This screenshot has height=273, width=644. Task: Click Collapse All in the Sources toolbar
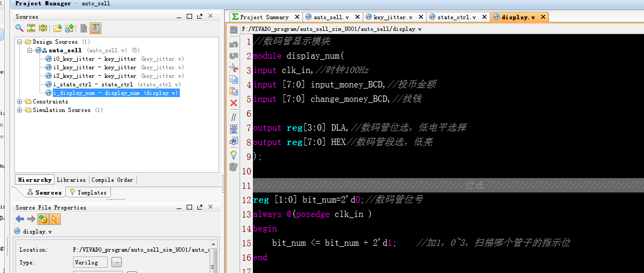pos(31,28)
